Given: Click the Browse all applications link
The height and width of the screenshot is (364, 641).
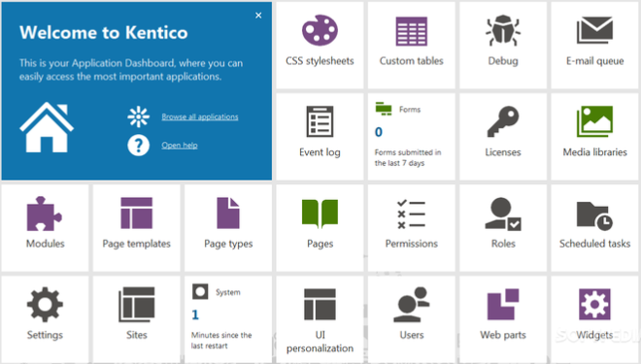Looking at the screenshot, I should pos(199,116).
